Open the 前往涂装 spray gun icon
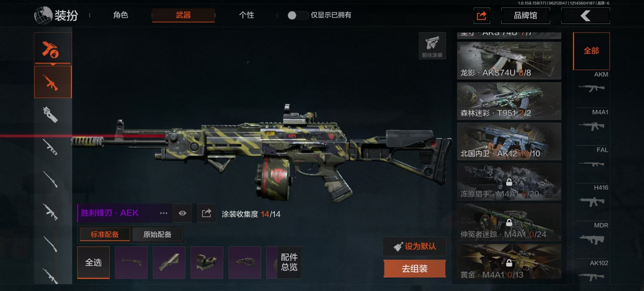Image resolution: width=644 pixels, height=291 pixels. point(432,46)
